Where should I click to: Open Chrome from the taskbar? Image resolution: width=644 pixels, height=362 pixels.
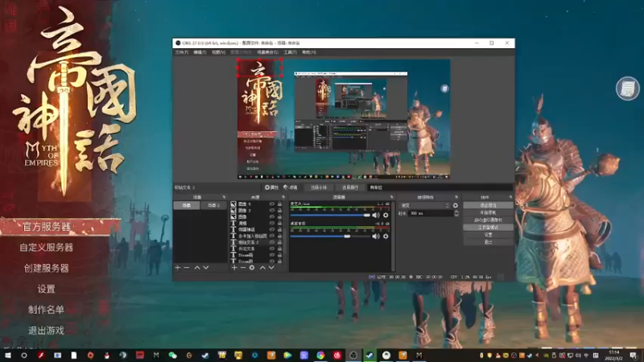tap(320, 355)
